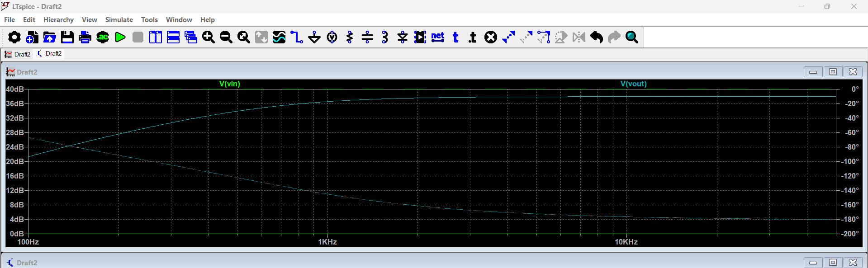Open the Simulate menu
Screen dimensions: 868x268
119,20
